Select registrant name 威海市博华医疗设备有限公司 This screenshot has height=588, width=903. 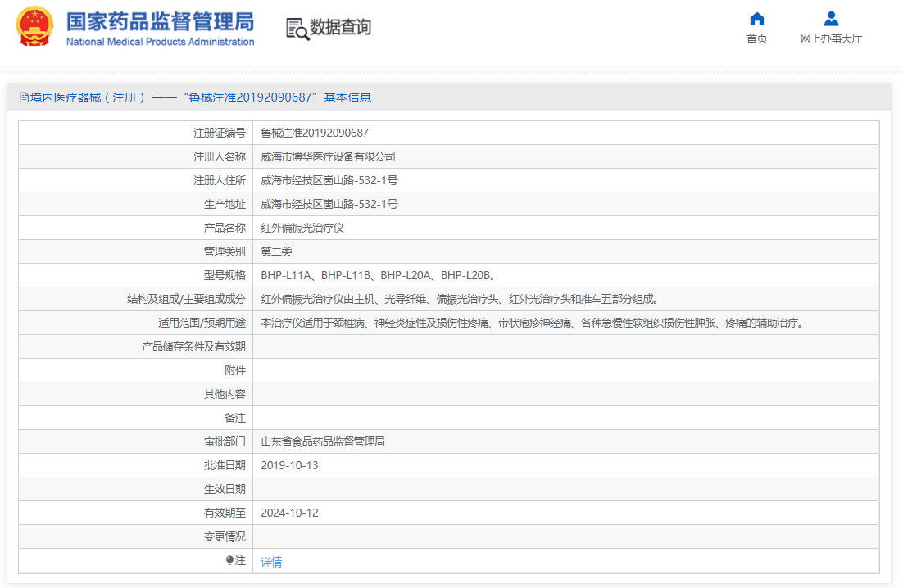[328, 156]
